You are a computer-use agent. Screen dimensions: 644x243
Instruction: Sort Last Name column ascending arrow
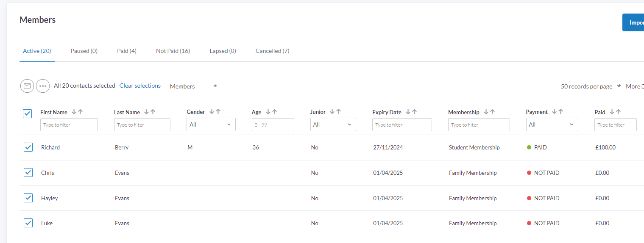(x=153, y=112)
